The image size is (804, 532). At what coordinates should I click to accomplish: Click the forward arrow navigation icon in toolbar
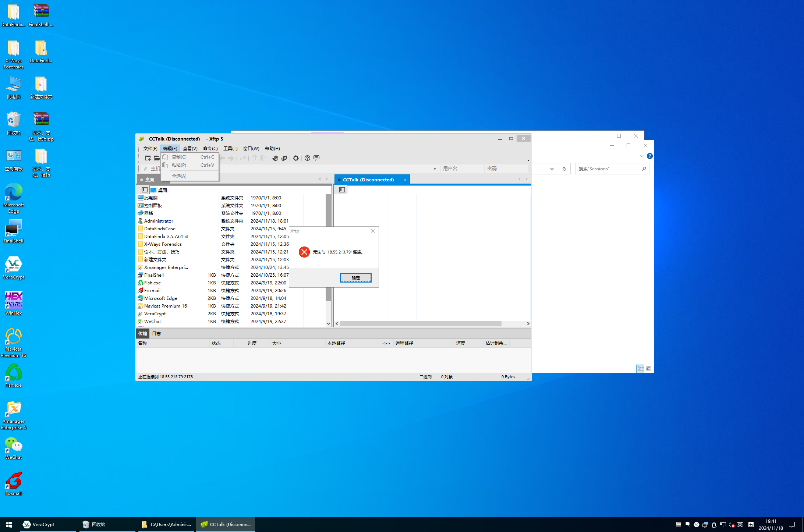pyautogui.click(x=231, y=158)
